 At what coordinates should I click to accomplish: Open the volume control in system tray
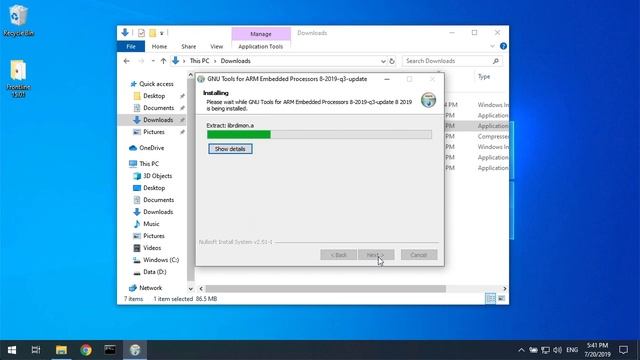coord(558,350)
